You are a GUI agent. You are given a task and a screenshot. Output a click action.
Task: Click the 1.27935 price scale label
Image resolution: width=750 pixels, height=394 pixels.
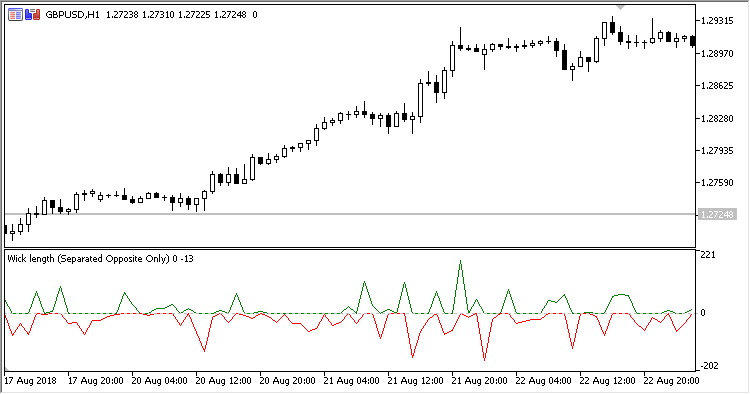(x=717, y=151)
